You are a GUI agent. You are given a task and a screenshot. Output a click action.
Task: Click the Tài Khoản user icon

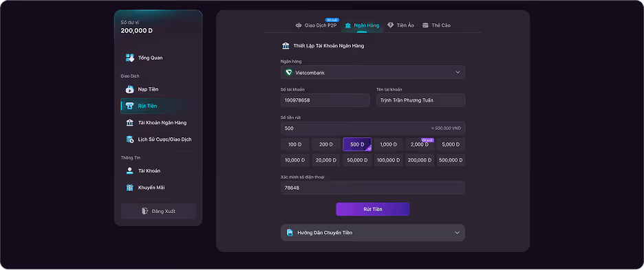point(130,170)
